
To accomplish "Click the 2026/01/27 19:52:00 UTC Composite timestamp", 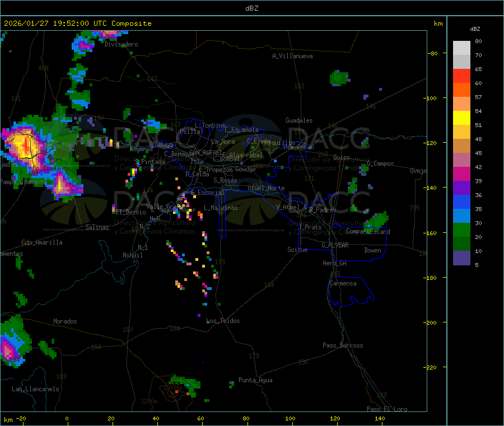I will (x=77, y=24).
